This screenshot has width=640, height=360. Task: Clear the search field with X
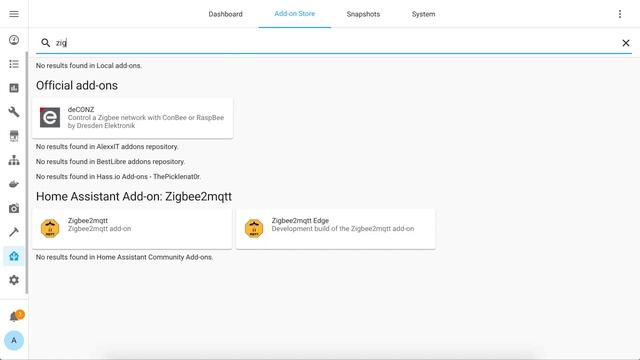pyautogui.click(x=625, y=43)
